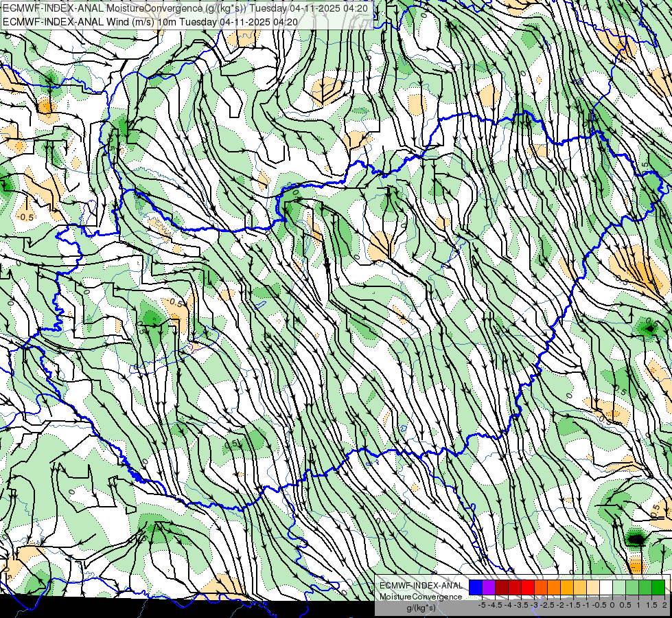Image resolution: width=672 pixels, height=618 pixels.
Task: Select legend swatch between -1.5 and -1
Action: 580,588
